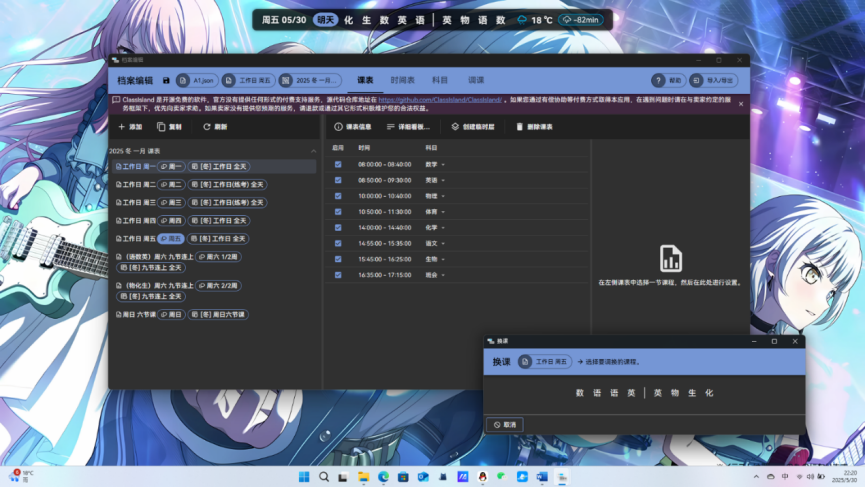Uncheck the 08:50:00 - 09:30:00 class checkbox
The width and height of the screenshot is (865, 487).
pos(338,180)
